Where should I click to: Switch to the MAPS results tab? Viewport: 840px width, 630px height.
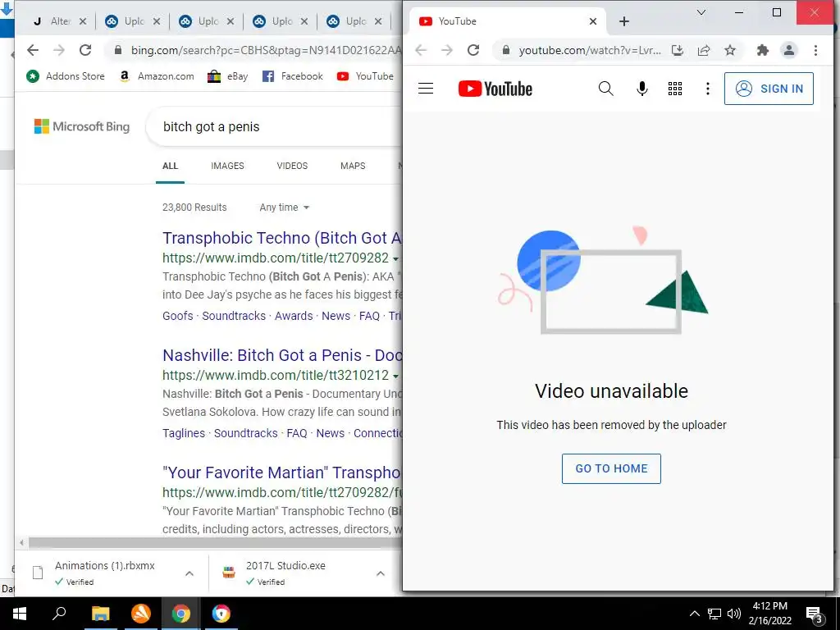coord(353,166)
